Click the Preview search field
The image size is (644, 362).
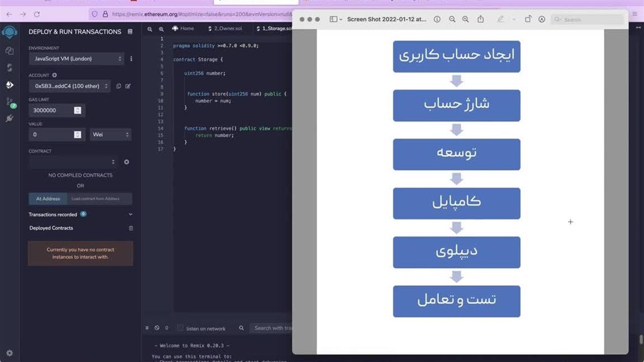click(x=589, y=20)
